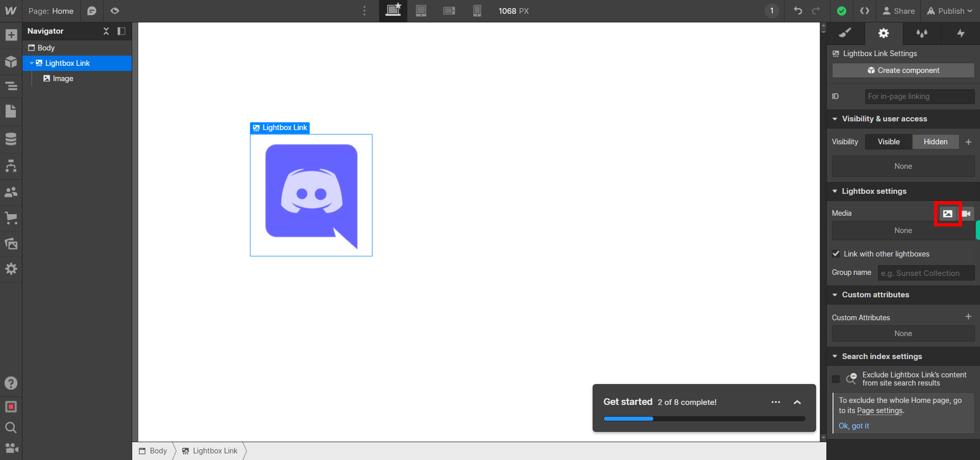Focus the ID input field
This screenshot has height=460, width=980.
point(920,96)
